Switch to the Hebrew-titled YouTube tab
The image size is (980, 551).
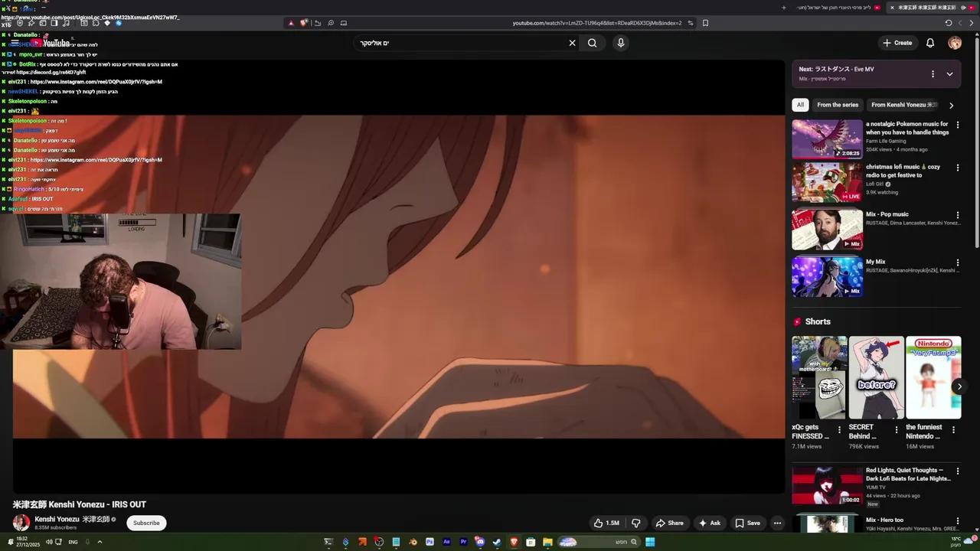[x=838, y=8]
